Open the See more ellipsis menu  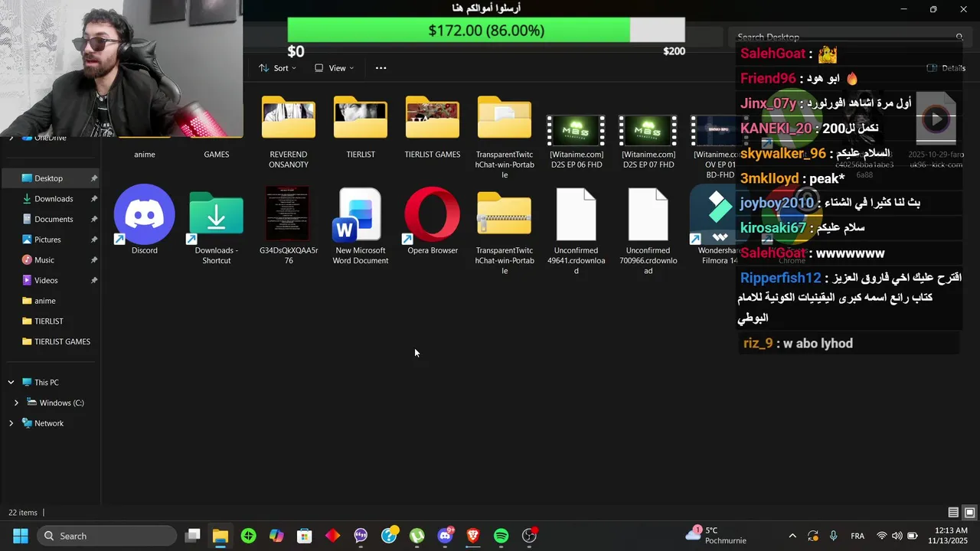click(x=381, y=68)
